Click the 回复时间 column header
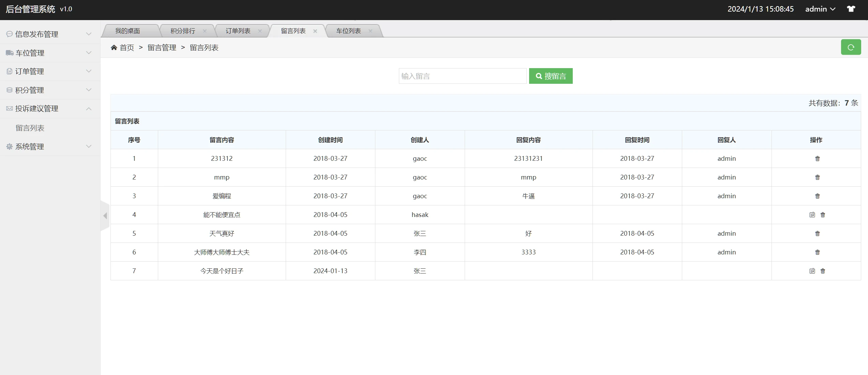Image resolution: width=868 pixels, height=375 pixels. pos(637,140)
